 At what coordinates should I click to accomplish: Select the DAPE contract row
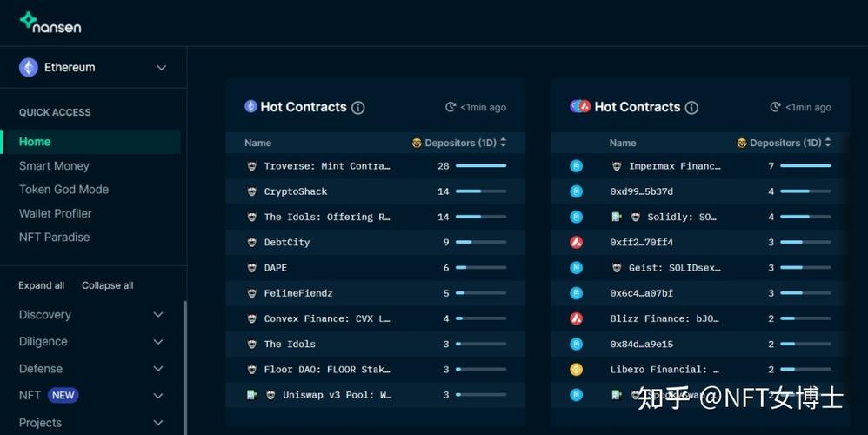[376, 268]
